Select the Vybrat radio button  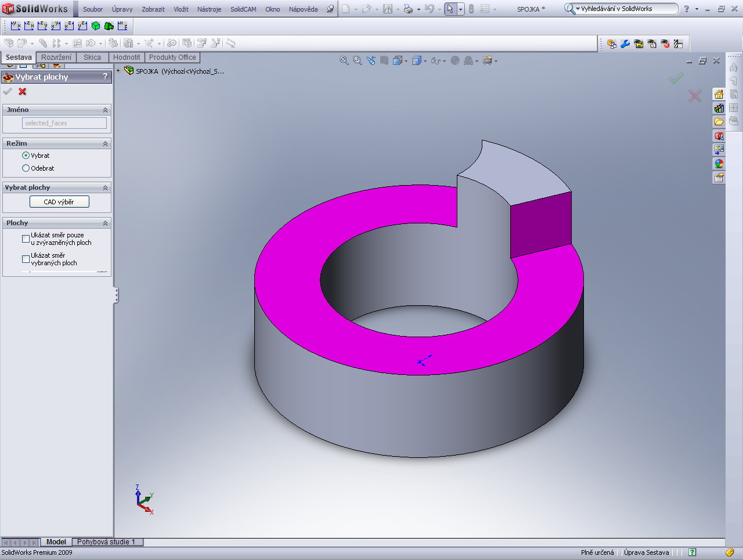click(x=26, y=156)
